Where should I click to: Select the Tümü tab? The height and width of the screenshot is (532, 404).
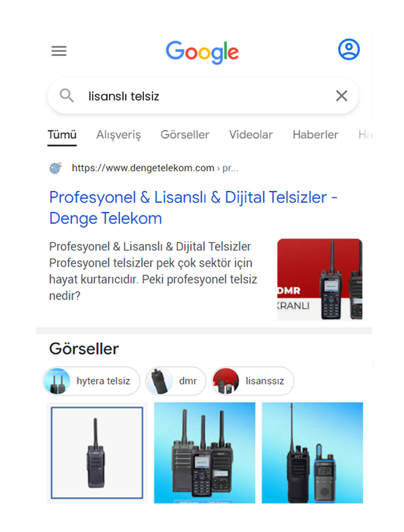pos(62,135)
